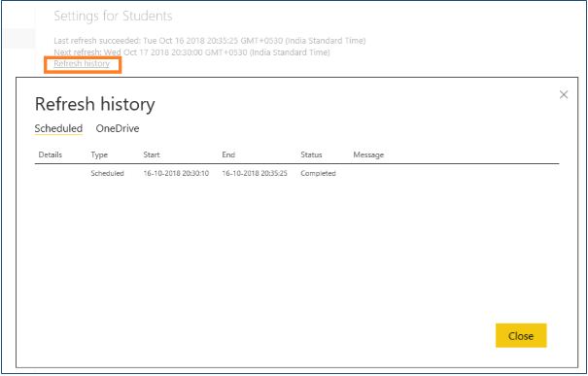Click the End column header

(228, 154)
